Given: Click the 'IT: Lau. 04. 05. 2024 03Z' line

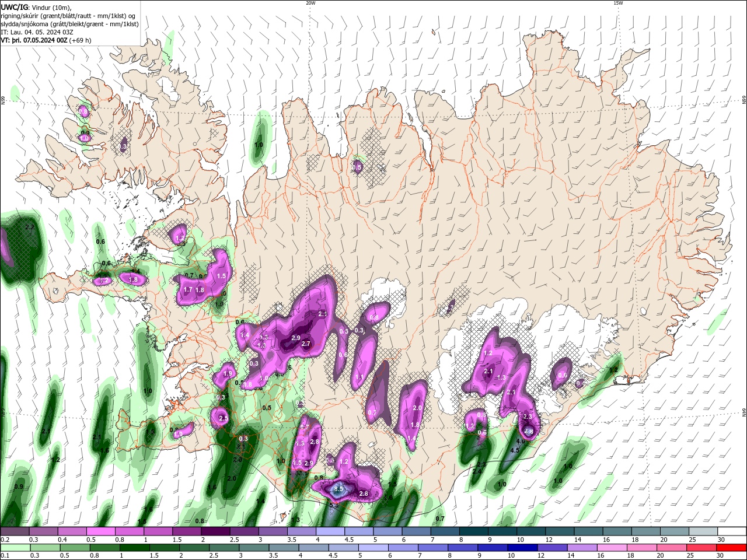Looking at the screenshot, I should [37, 32].
